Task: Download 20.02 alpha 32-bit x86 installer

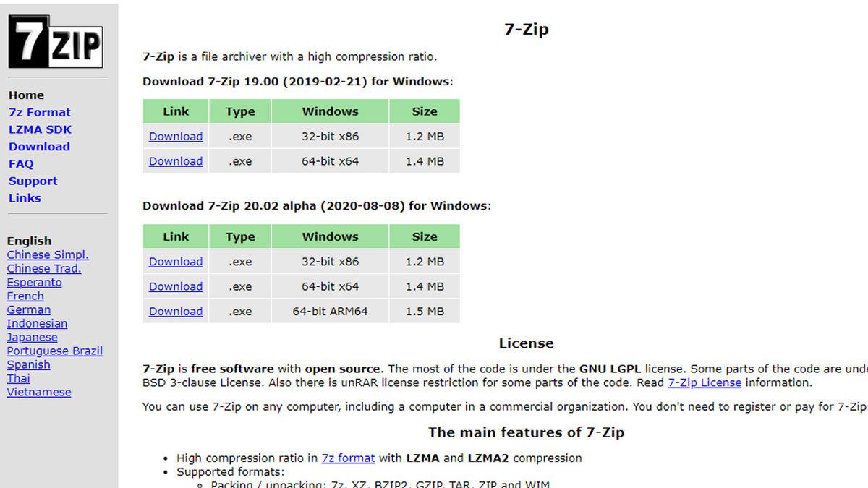Action: 176,262
